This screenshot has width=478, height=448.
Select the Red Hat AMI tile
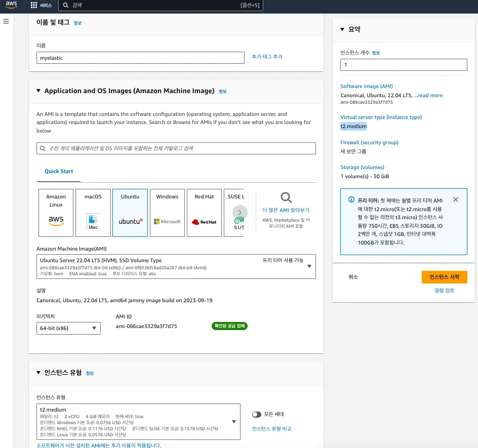204,213
